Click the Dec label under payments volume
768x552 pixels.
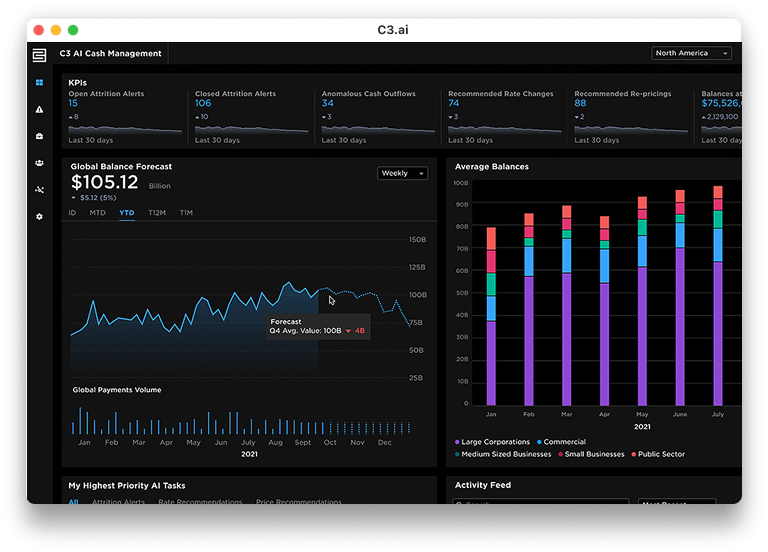[x=384, y=442]
